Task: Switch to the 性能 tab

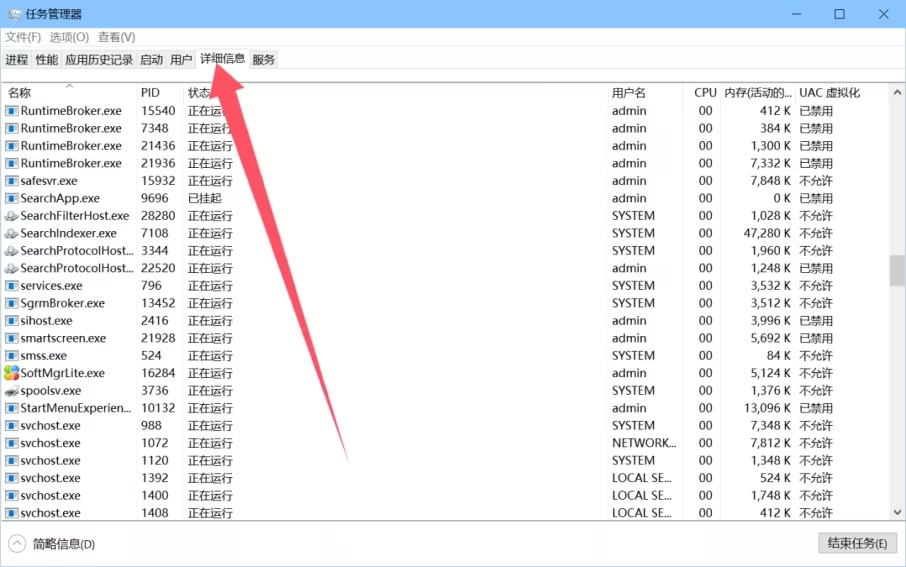Action: (46, 60)
